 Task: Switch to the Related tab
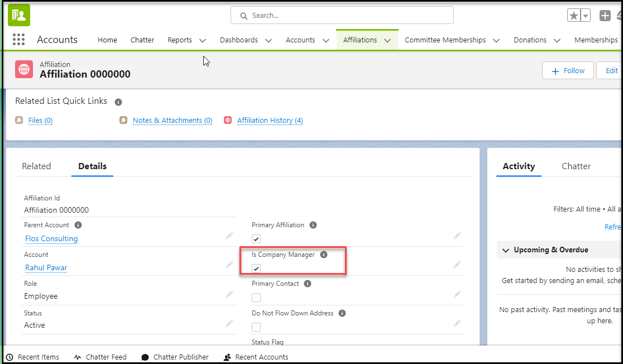click(x=36, y=166)
